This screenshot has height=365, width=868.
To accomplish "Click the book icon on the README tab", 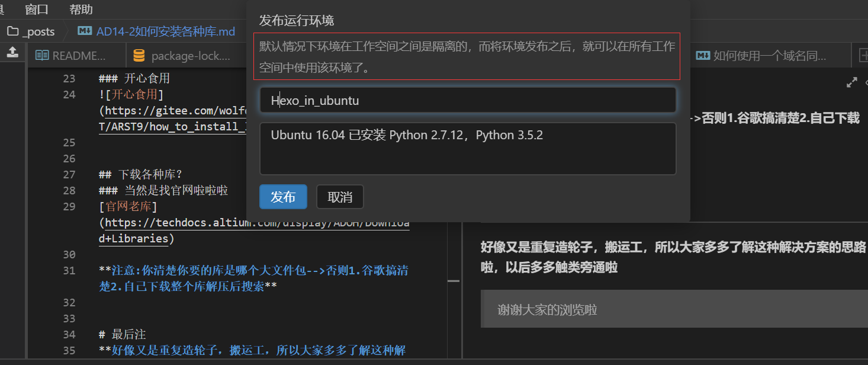I will 41,56.
